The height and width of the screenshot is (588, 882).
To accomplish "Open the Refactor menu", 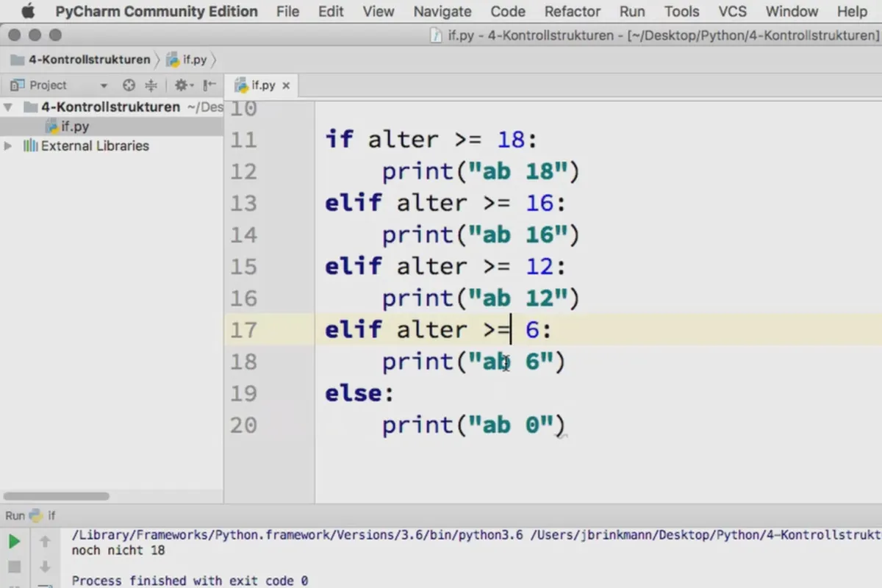I will [x=572, y=11].
